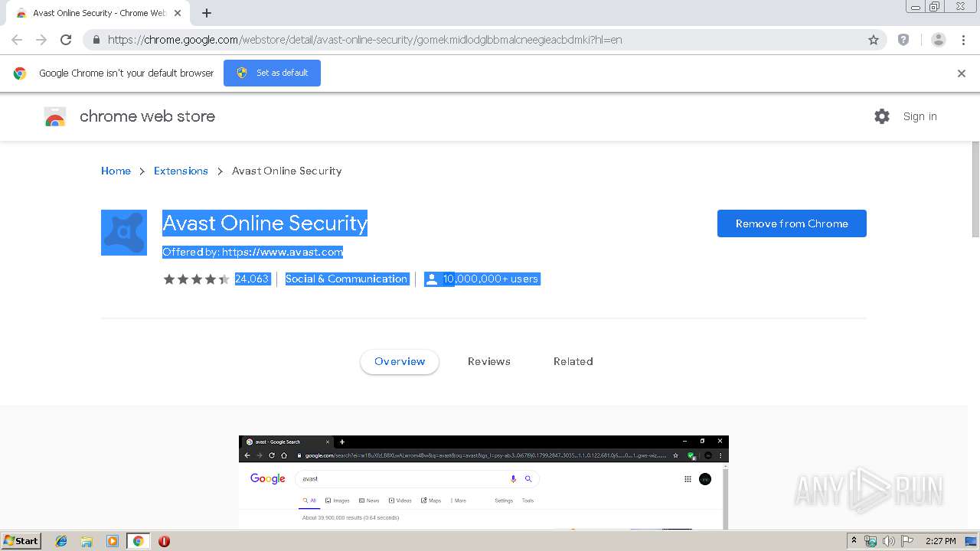Open the 24,063 ratings count

tap(252, 279)
